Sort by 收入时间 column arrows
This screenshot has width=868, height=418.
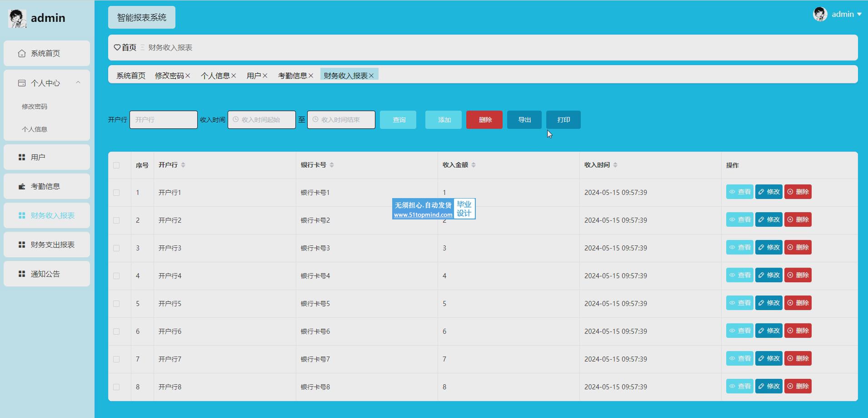click(615, 165)
